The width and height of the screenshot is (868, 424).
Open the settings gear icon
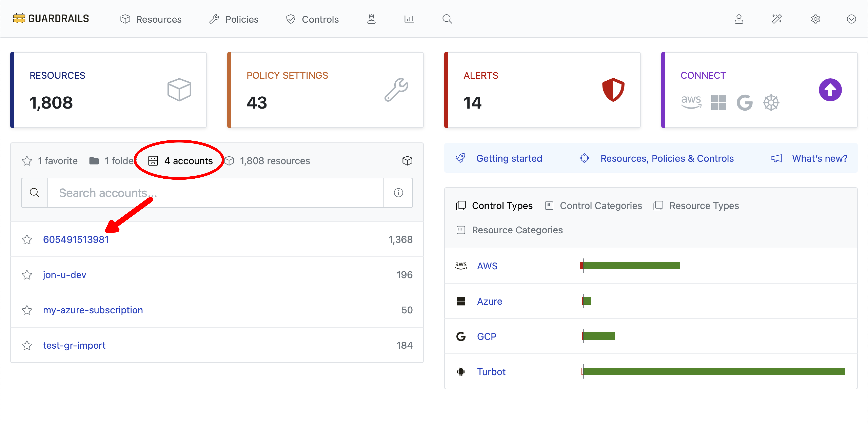[x=815, y=19]
